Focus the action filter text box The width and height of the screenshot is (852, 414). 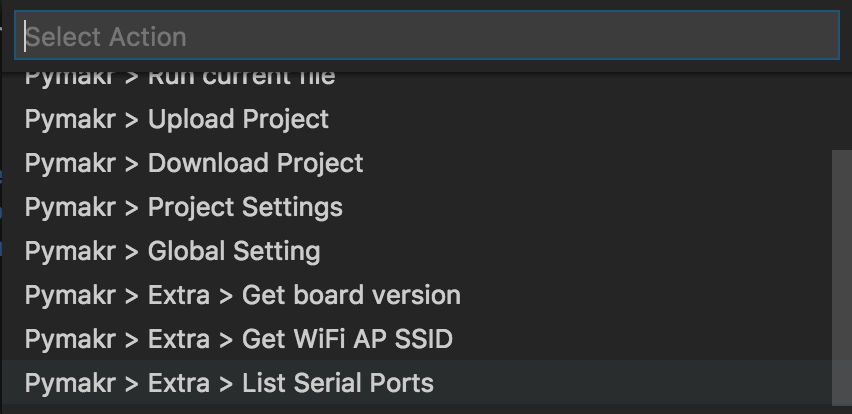click(x=426, y=37)
